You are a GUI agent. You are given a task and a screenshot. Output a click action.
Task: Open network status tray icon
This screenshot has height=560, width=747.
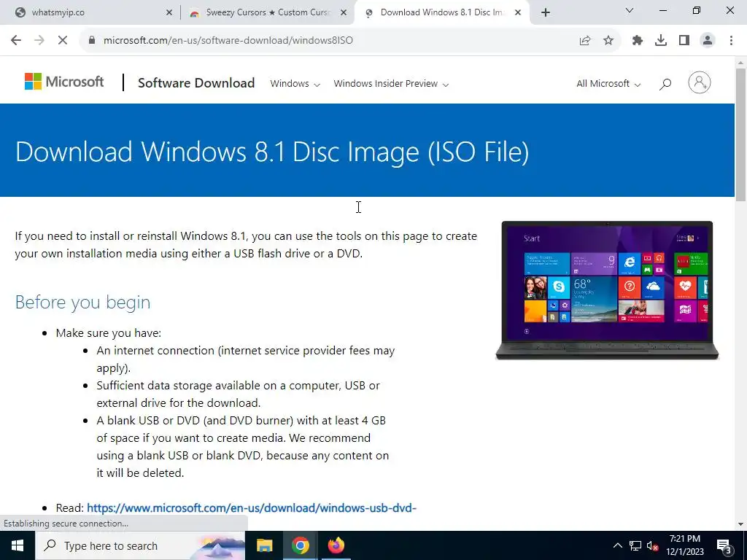click(x=635, y=545)
